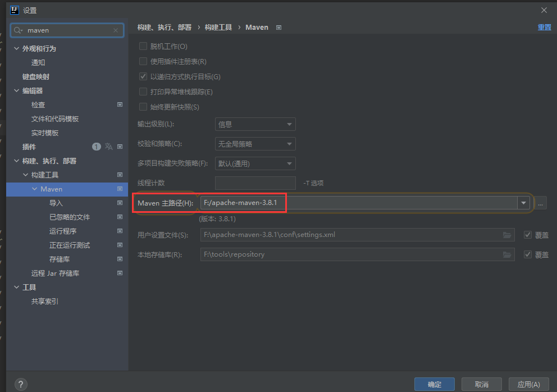Viewport: 557px width, 392px height.
Task: Click project-level icon beside 导入
Action: coord(120,203)
